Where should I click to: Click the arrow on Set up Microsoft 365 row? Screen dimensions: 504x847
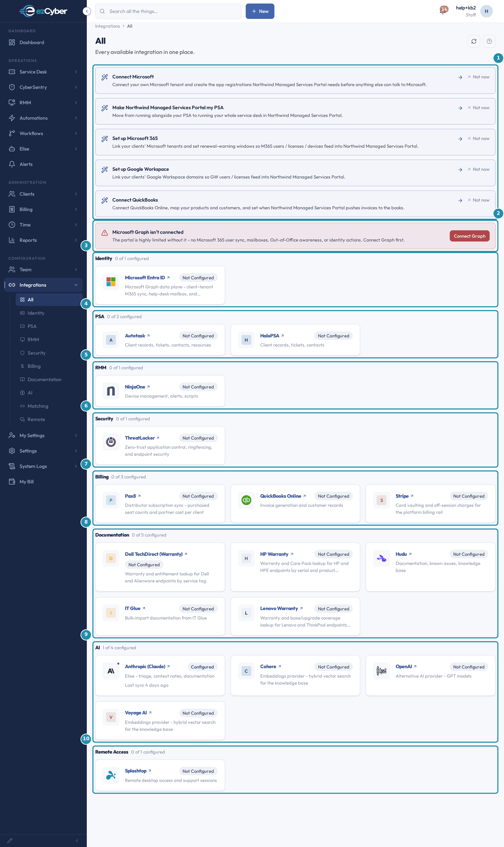point(460,139)
